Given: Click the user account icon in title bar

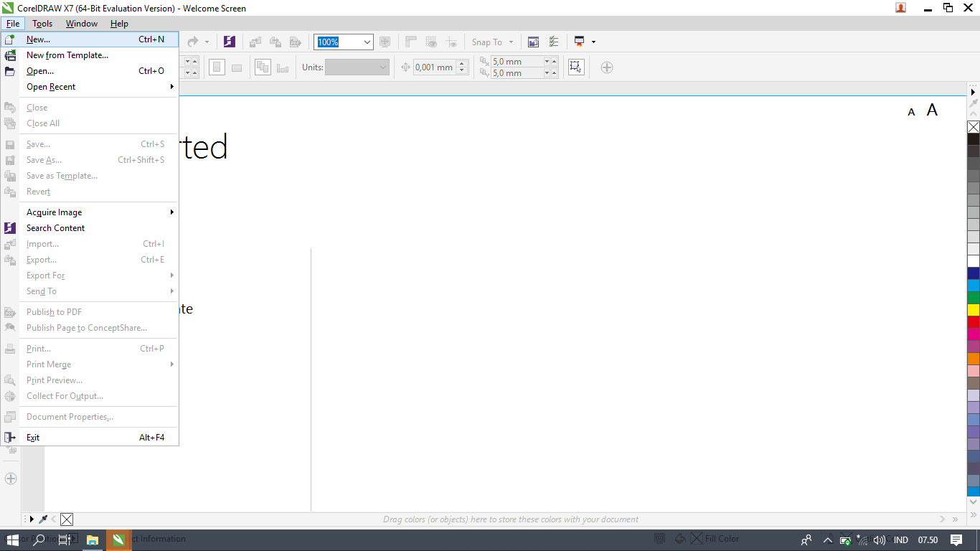Looking at the screenshot, I should click(900, 8).
